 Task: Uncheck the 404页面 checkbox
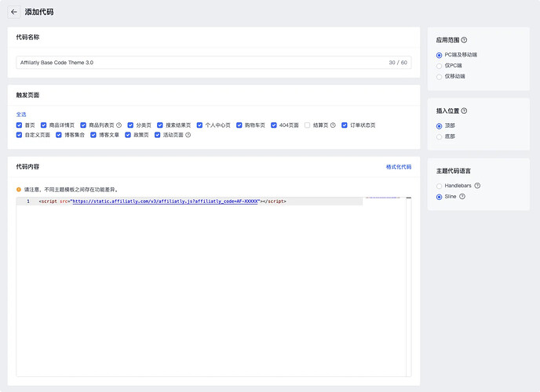274,125
